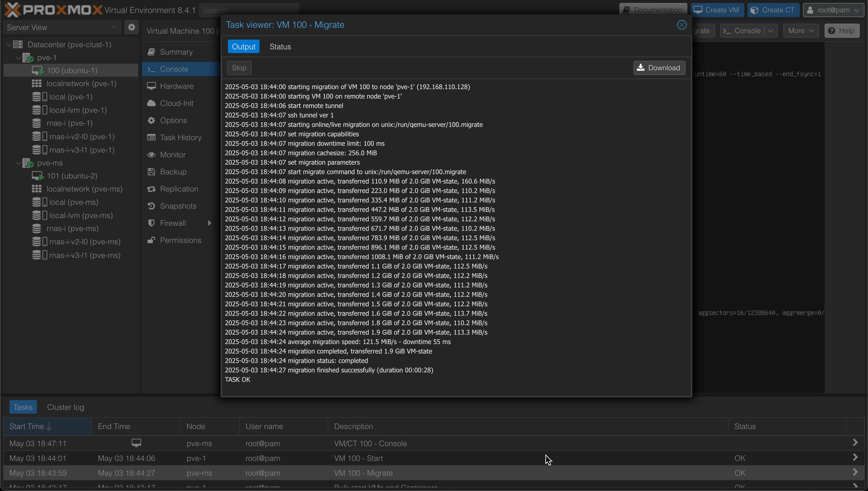Click the pve-1 node icon
Screen dimensions: 868x491
[28, 58]
